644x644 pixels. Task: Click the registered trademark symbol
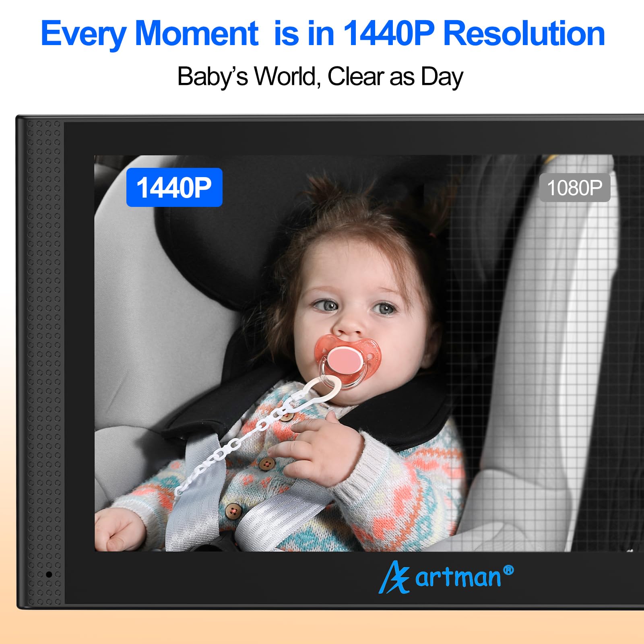pyautogui.click(x=508, y=570)
